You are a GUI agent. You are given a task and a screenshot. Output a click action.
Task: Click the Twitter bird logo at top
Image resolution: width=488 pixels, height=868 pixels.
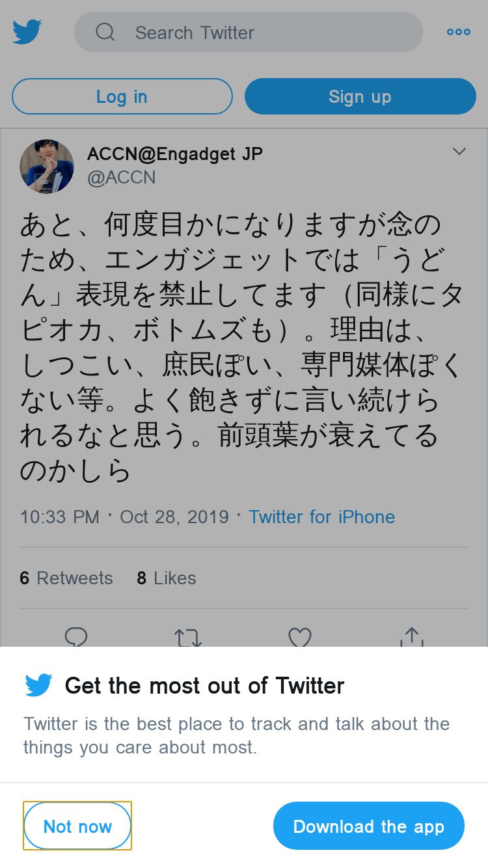tap(27, 32)
